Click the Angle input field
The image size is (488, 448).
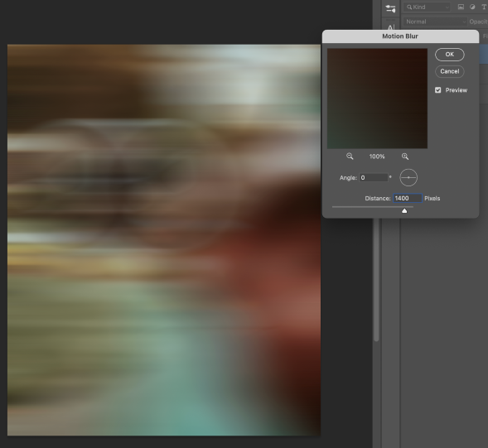pyautogui.click(x=374, y=178)
